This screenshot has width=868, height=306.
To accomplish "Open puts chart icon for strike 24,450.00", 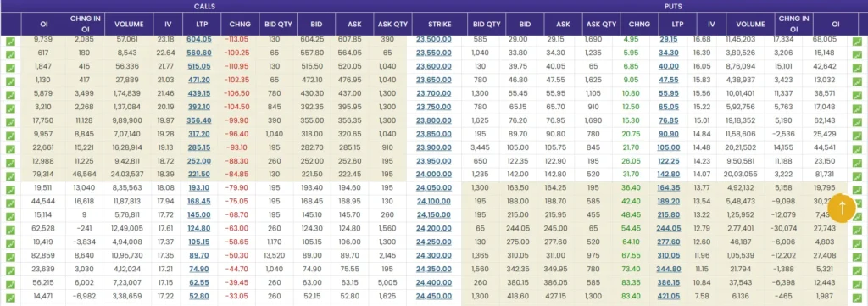I will 857,298.
